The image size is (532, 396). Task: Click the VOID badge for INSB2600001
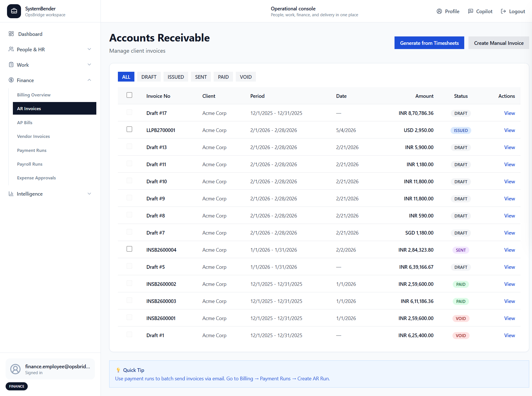(461, 318)
